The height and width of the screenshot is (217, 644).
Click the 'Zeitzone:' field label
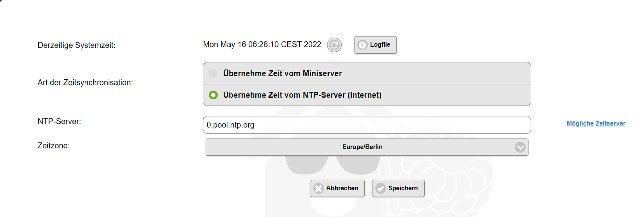[x=54, y=146]
